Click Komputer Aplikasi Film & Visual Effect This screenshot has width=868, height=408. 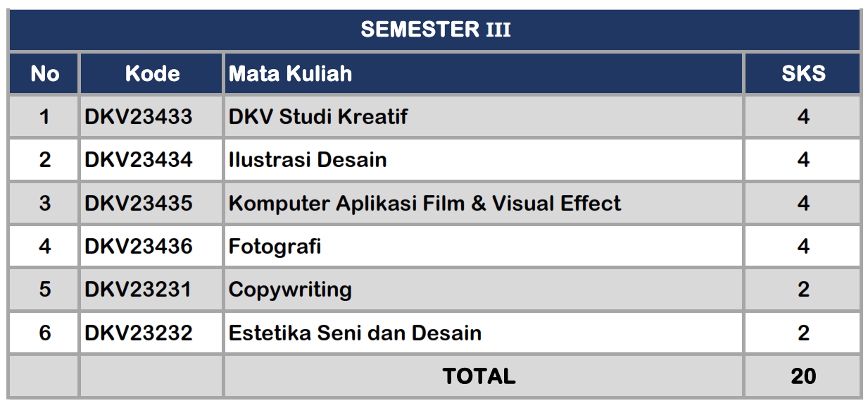coord(424,204)
